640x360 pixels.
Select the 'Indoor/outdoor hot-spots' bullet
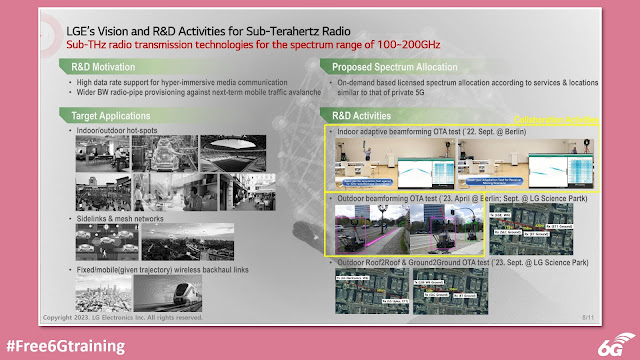click(117, 131)
